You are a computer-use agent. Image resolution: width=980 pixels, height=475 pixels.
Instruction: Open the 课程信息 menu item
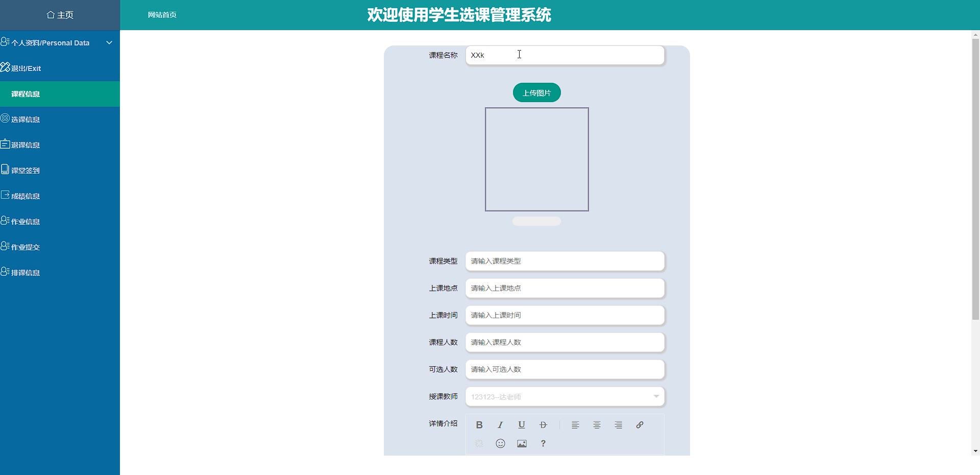[x=60, y=94]
